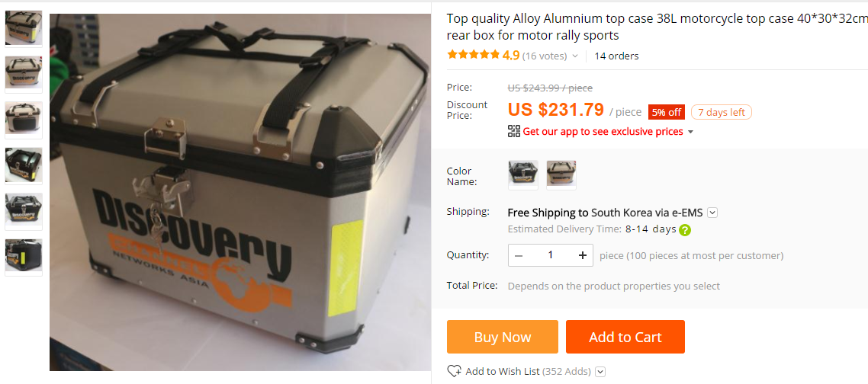
Task: Select the black color option swatch
Action: coord(523,174)
